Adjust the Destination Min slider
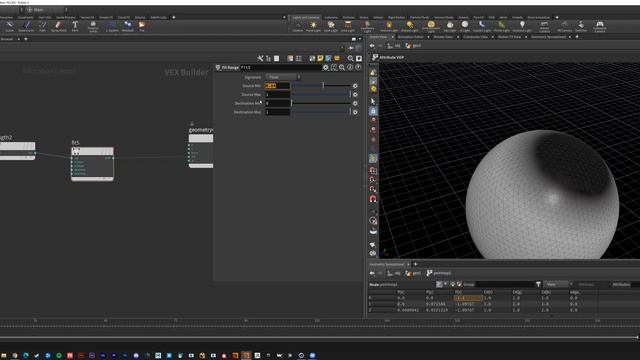This screenshot has height=360, width=640. click(x=321, y=103)
